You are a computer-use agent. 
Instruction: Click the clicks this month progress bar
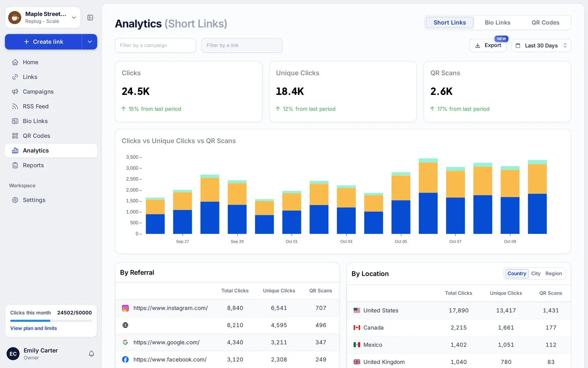[51, 321]
